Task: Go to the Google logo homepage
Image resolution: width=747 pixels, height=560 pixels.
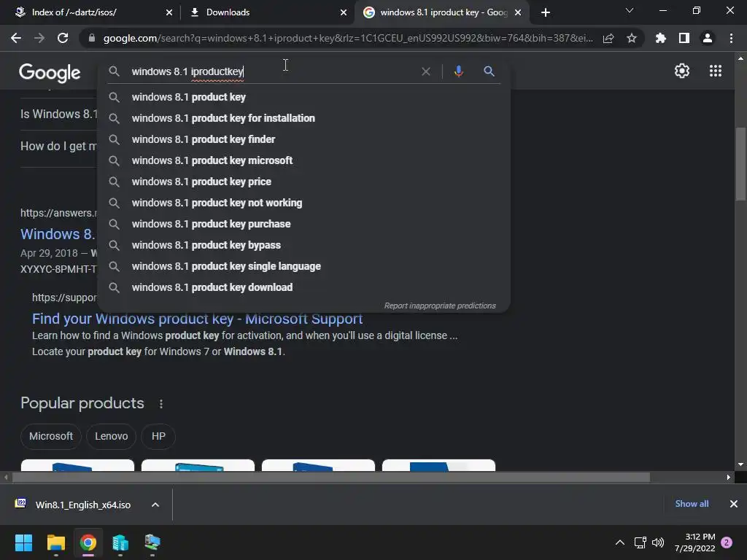Action: 50,72
